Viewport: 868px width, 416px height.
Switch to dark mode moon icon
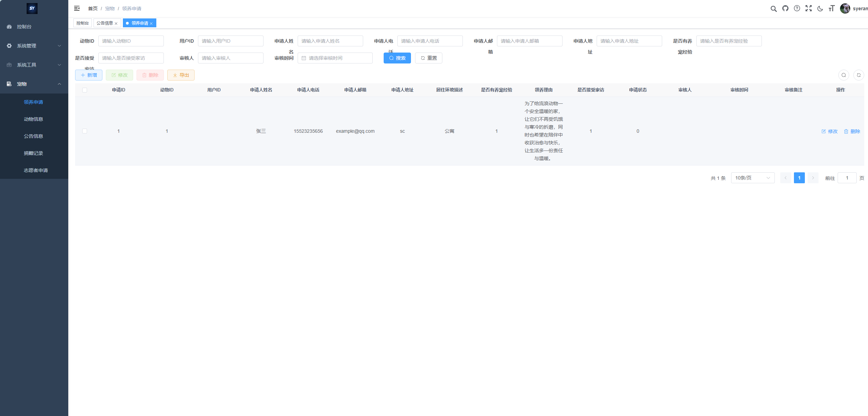click(820, 9)
